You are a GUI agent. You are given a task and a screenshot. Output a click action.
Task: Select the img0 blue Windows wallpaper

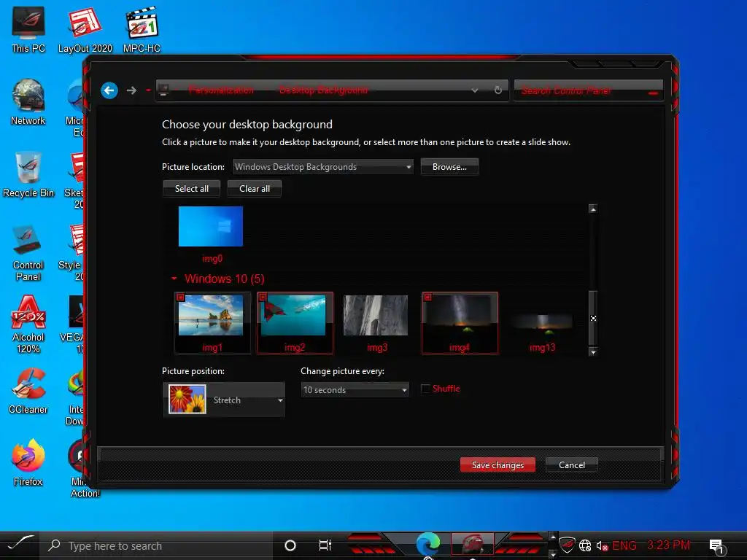pyautogui.click(x=211, y=227)
